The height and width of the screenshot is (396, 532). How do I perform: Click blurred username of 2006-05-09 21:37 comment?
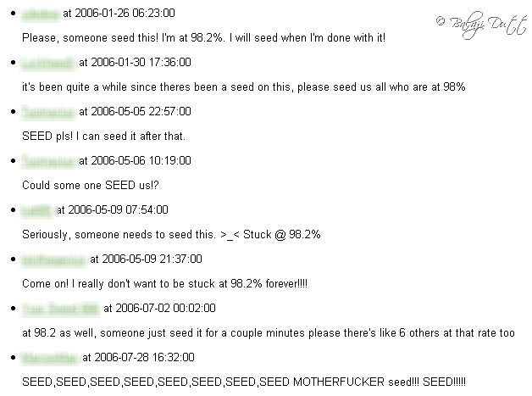click(x=53, y=260)
